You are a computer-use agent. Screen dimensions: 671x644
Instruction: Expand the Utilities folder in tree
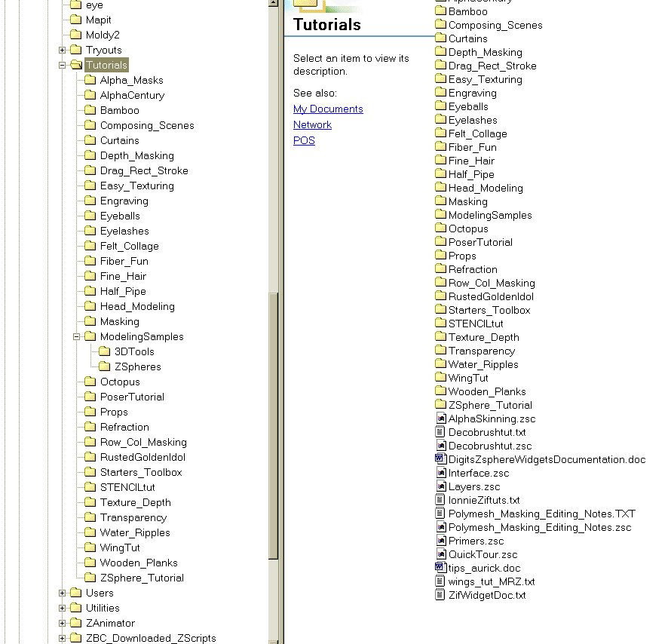62,608
